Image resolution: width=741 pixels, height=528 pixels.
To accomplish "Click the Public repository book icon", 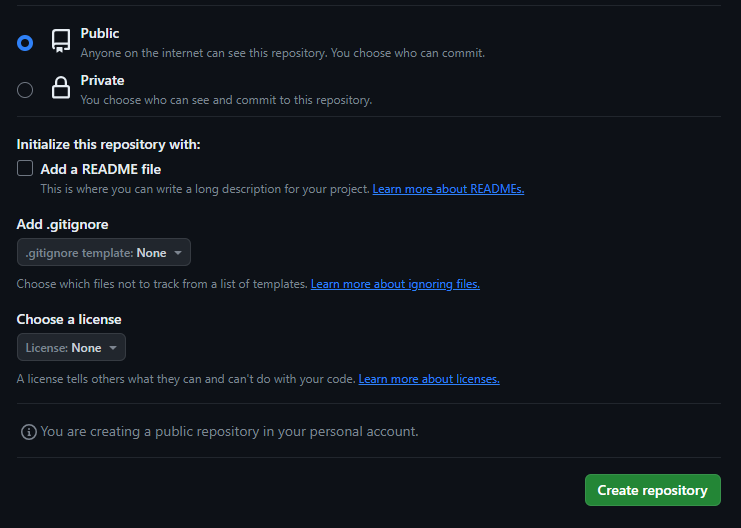I will pos(61,41).
